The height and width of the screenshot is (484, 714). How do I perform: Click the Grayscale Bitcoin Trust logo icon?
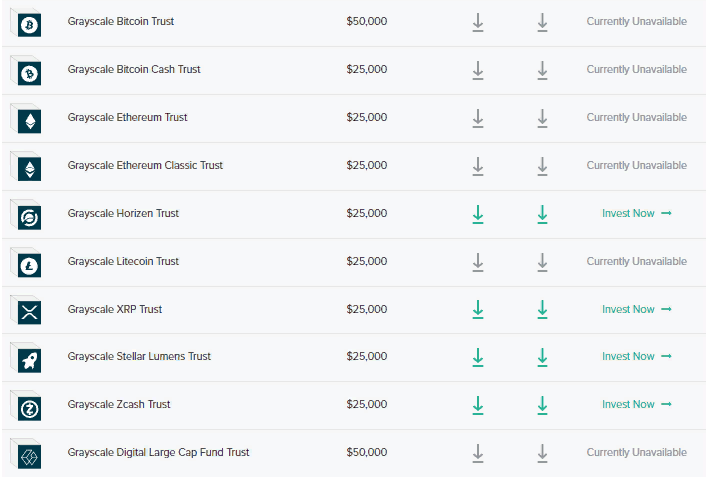coord(29,23)
